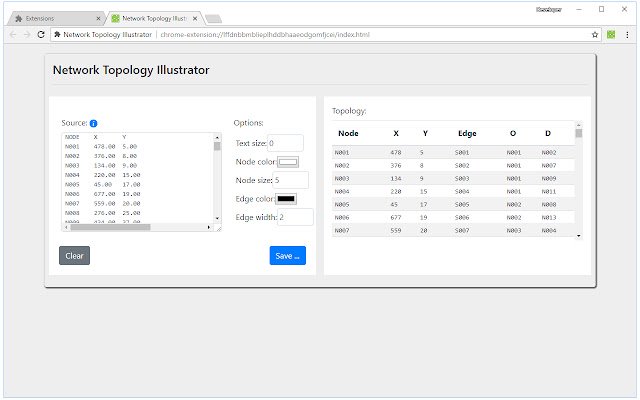Click the Network Topology Illustrator heading
This screenshot has height=400, width=640.
tap(131, 70)
